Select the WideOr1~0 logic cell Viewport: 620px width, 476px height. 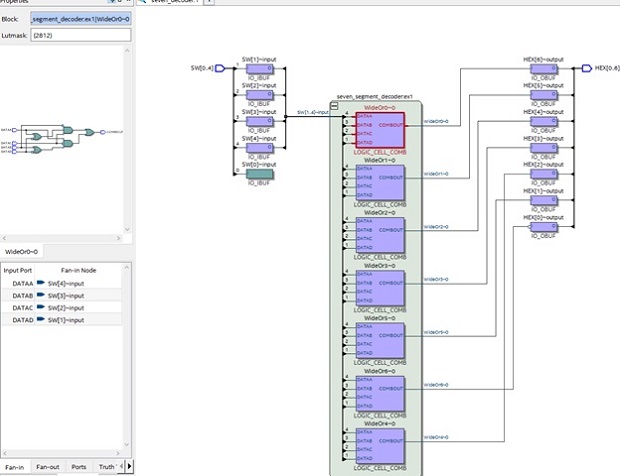(x=380, y=181)
